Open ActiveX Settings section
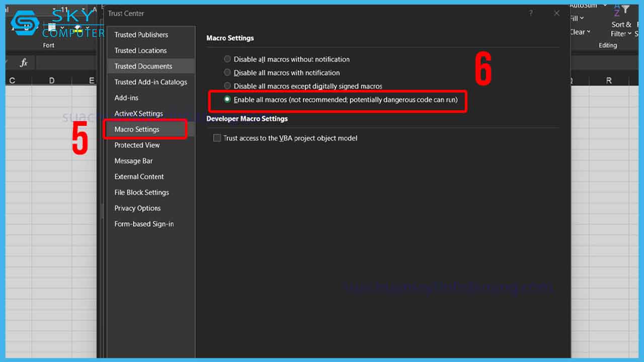 (151, 114)
